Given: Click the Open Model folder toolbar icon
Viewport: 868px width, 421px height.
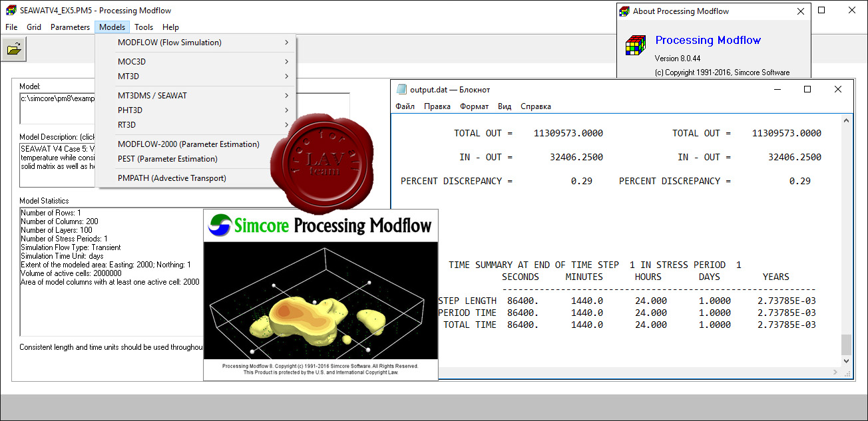Looking at the screenshot, I should (14, 49).
